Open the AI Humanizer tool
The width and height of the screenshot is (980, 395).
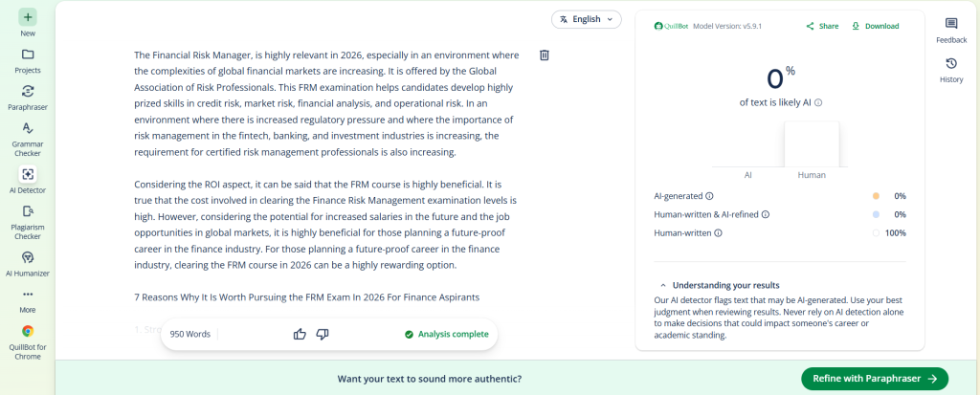point(28,257)
